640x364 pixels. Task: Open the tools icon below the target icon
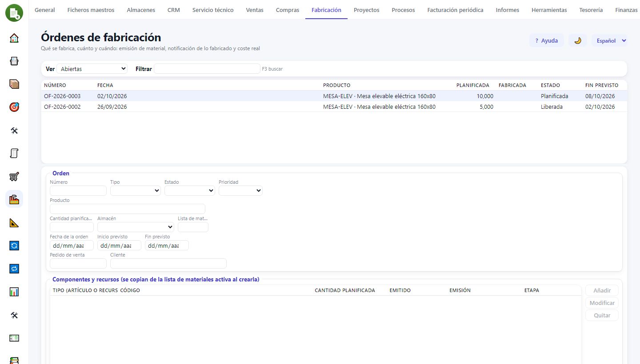click(14, 130)
